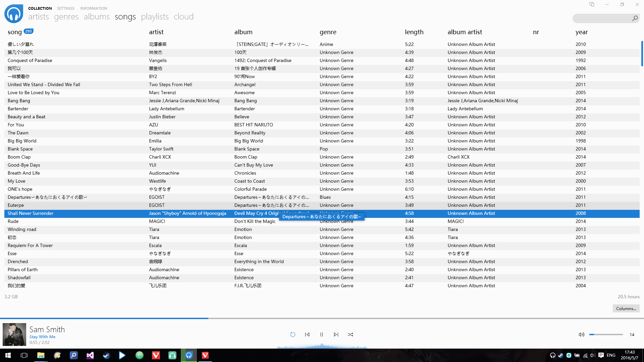
Task: Click the Stay With Me link
Action: [42, 337]
